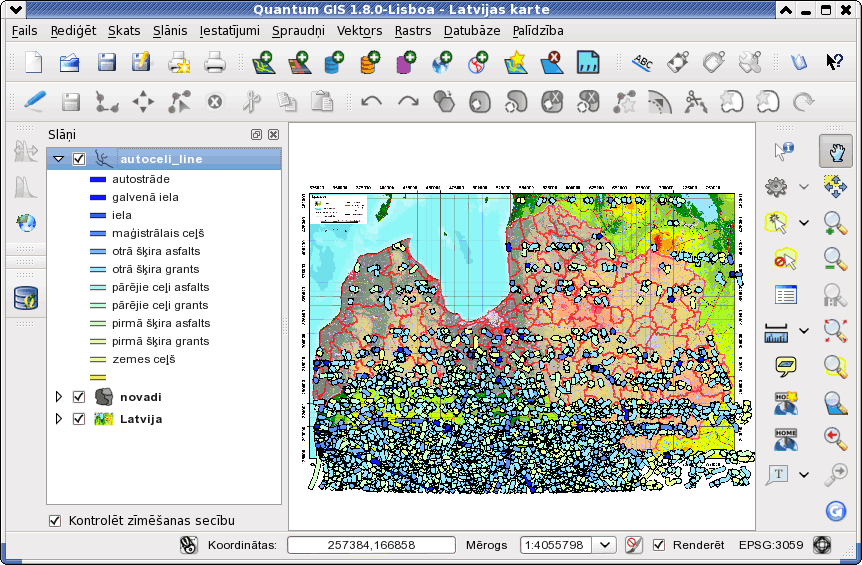Click the Koordinātas input field
This screenshot has height=565, width=862.
[x=371, y=545]
